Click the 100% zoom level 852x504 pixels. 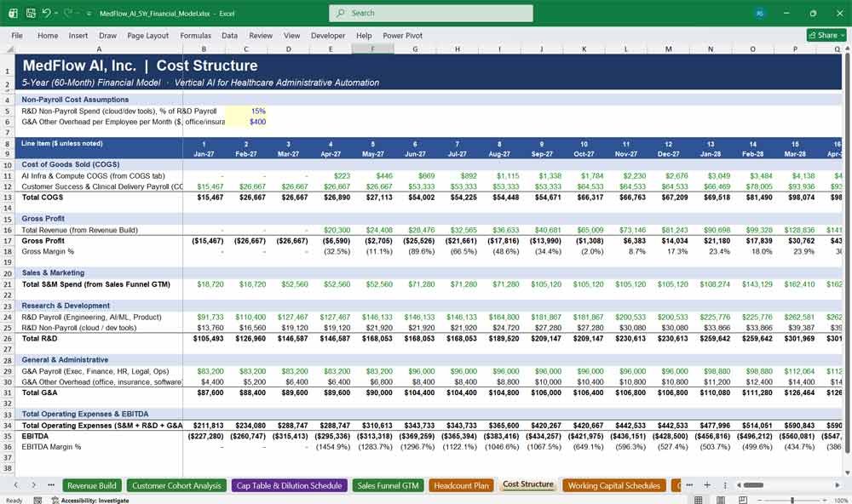pyautogui.click(x=841, y=501)
